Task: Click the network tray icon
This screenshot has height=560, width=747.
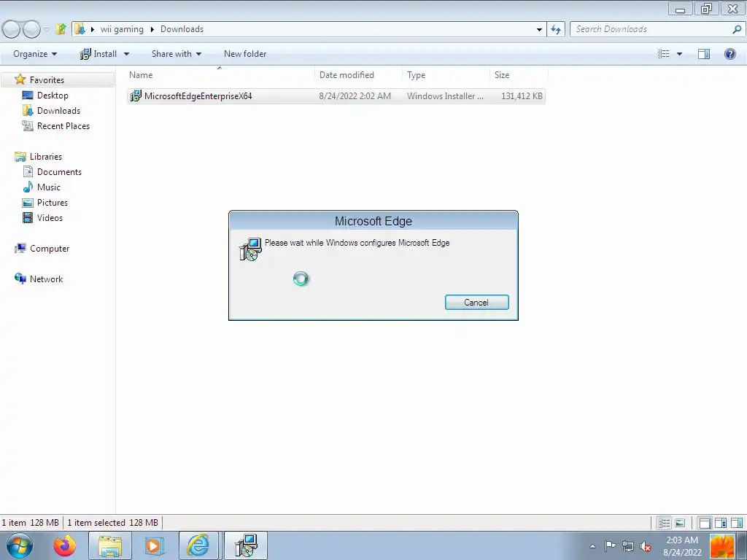Action: tap(628, 546)
